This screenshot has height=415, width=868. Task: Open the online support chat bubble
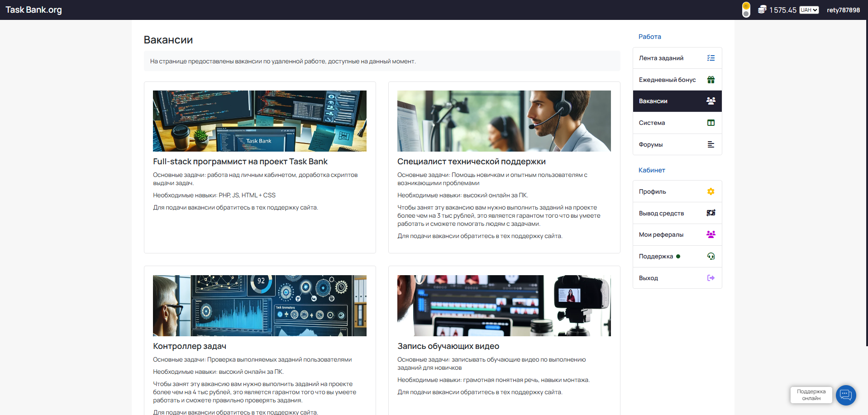pyautogui.click(x=845, y=395)
